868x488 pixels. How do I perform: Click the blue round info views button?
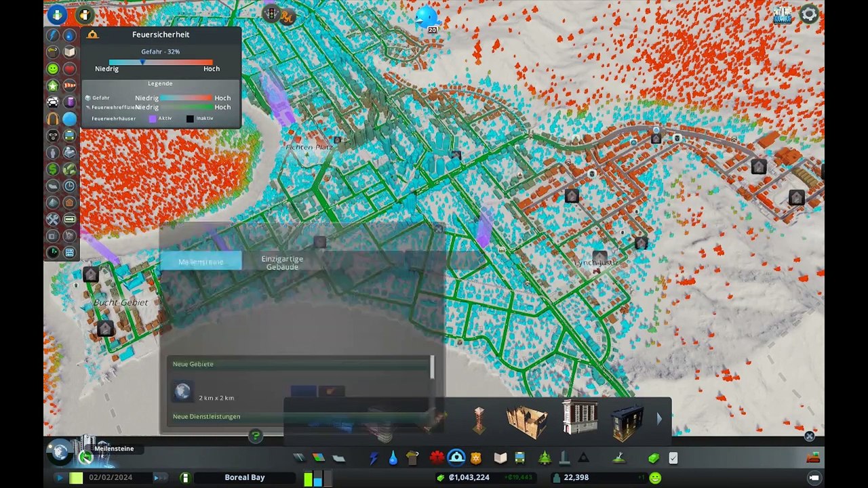point(57,14)
